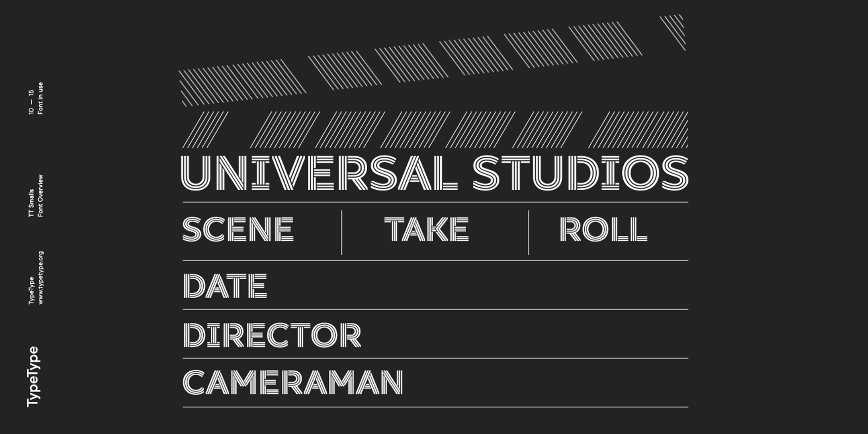Click the tilted upper clapper arm stripes
Viewport: 868px width, 434px height.
pyautogui.click(x=432, y=60)
